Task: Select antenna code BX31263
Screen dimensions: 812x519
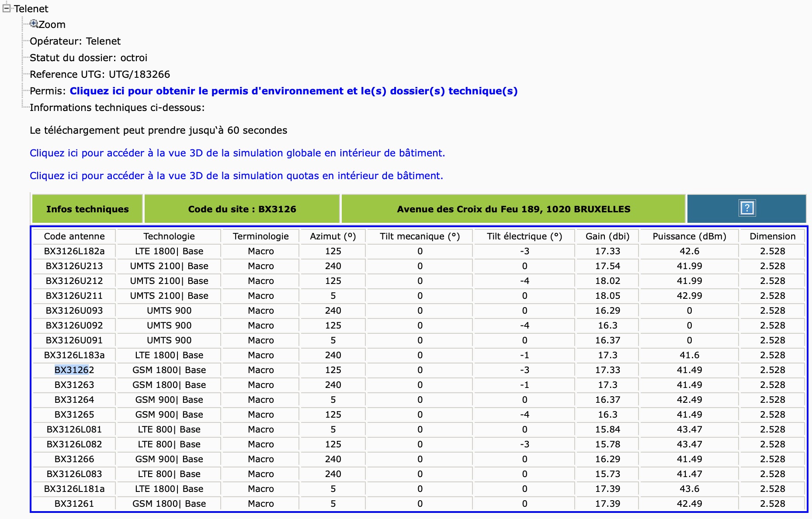Action: [x=74, y=385]
